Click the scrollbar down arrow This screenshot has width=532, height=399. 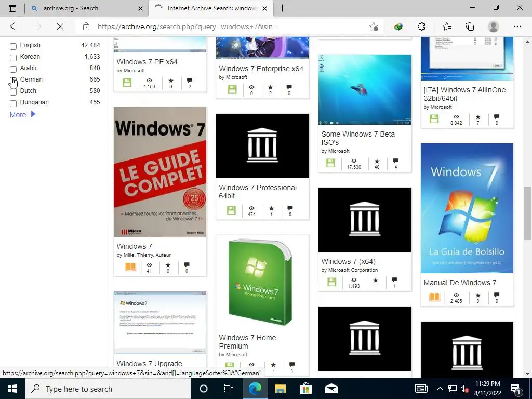pyautogui.click(x=528, y=374)
